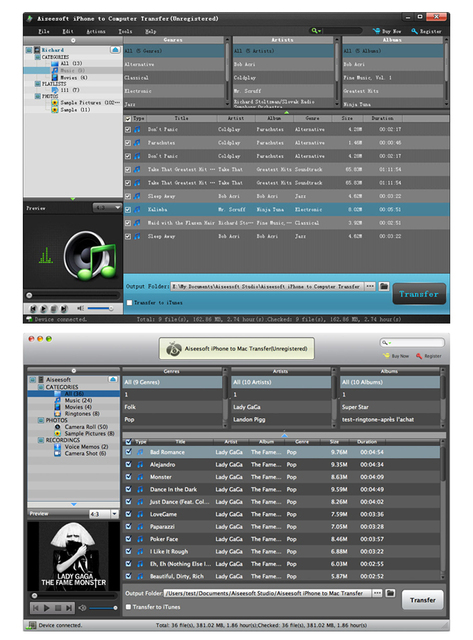Open the Tools menu
Image resolution: width=473 pixels, height=640 pixels.
pyautogui.click(x=125, y=31)
